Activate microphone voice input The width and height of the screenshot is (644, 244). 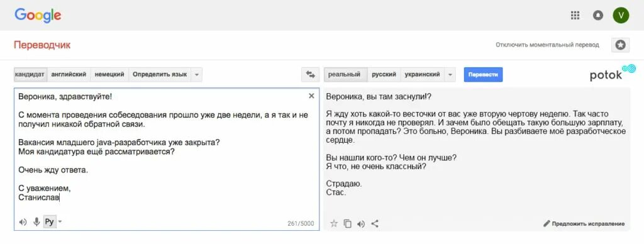[x=36, y=222]
